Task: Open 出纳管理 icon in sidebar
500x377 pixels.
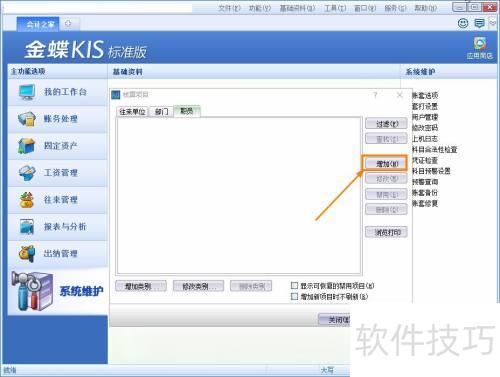Action: coord(27,254)
